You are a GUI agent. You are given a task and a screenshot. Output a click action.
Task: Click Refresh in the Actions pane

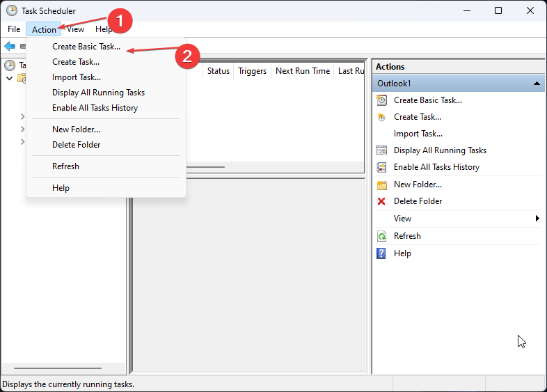point(407,236)
